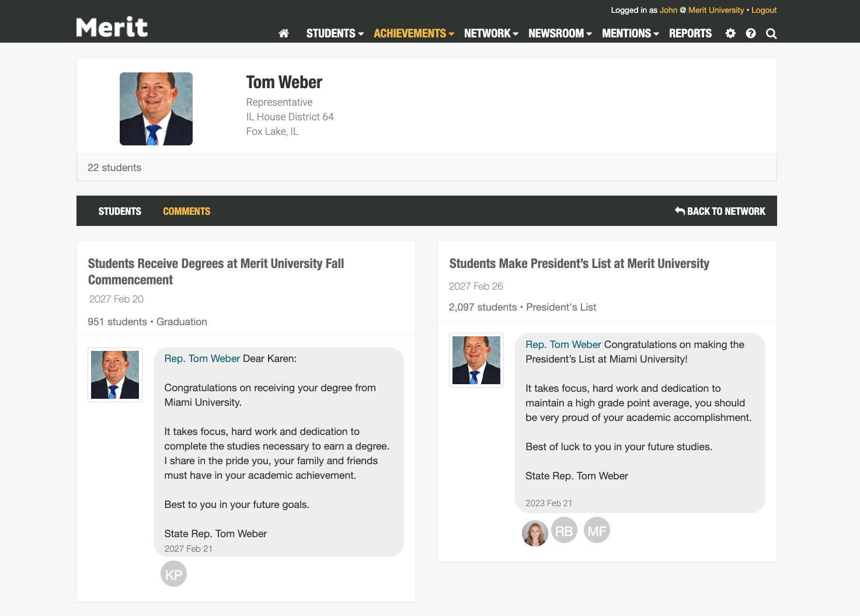Click the Merit University link in header
This screenshot has height=616, width=860.
[x=716, y=10]
